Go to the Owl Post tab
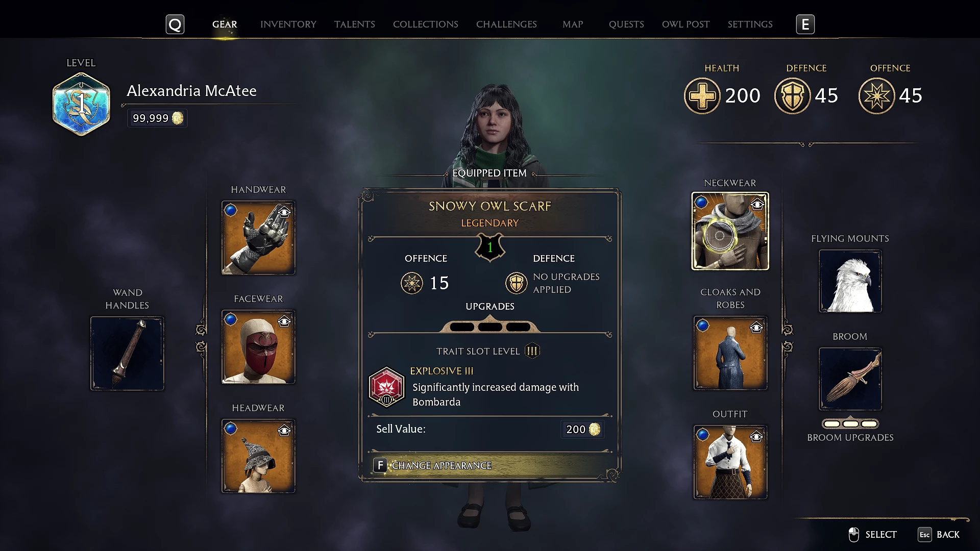The width and height of the screenshot is (980, 551). (685, 24)
